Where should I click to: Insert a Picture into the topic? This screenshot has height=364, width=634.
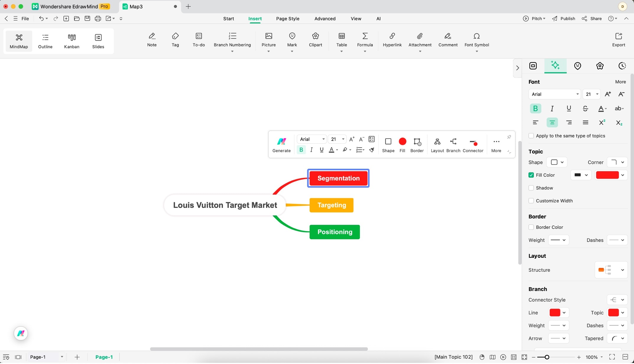click(x=269, y=40)
